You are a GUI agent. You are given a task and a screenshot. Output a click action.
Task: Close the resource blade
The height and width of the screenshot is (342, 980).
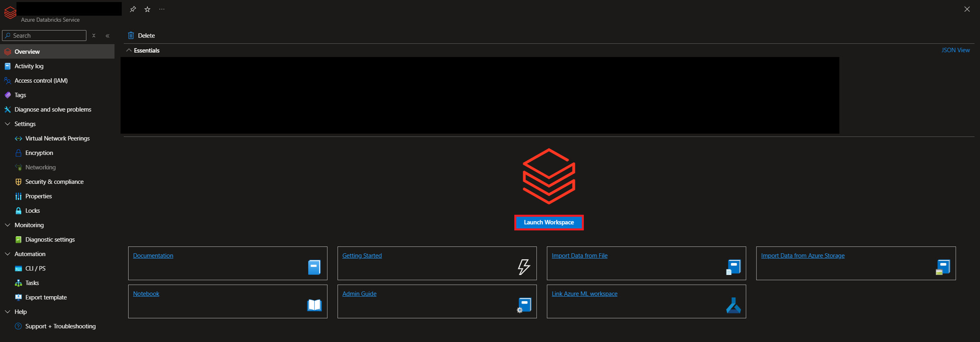(x=967, y=9)
